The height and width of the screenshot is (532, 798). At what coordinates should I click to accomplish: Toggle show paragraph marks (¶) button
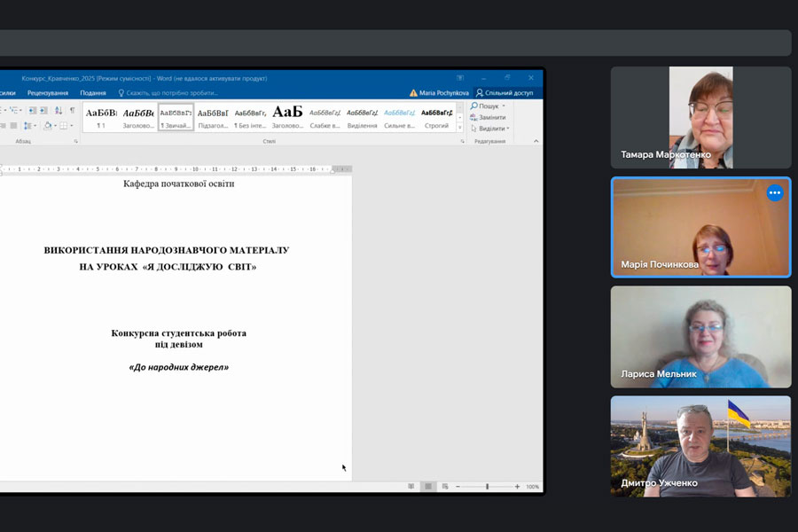72,111
